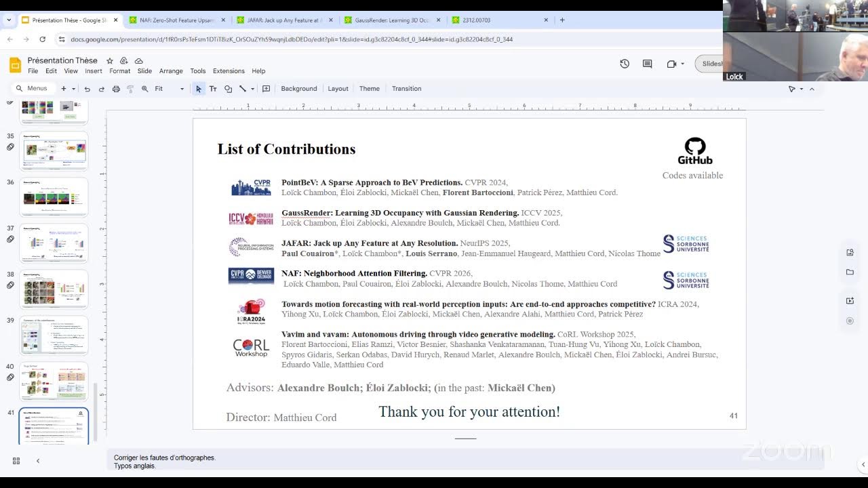The height and width of the screenshot is (488, 868).
Task: Open the browser tab search dropdown
Action: (x=8, y=20)
